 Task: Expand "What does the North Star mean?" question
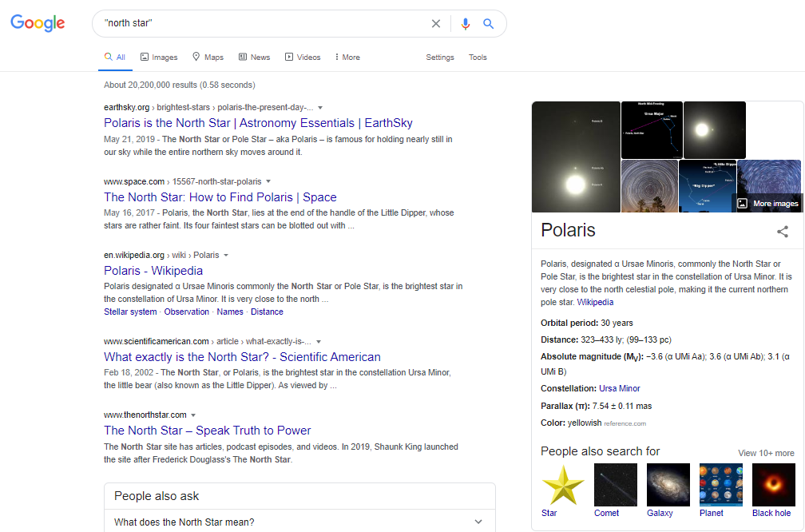(x=299, y=522)
